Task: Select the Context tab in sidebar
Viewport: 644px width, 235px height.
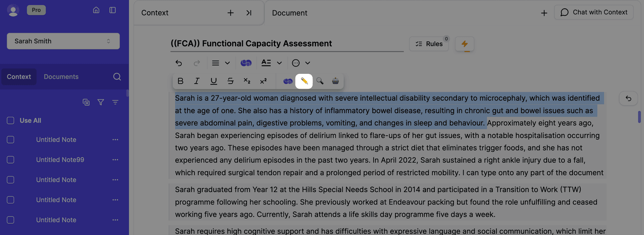Action: 19,77
